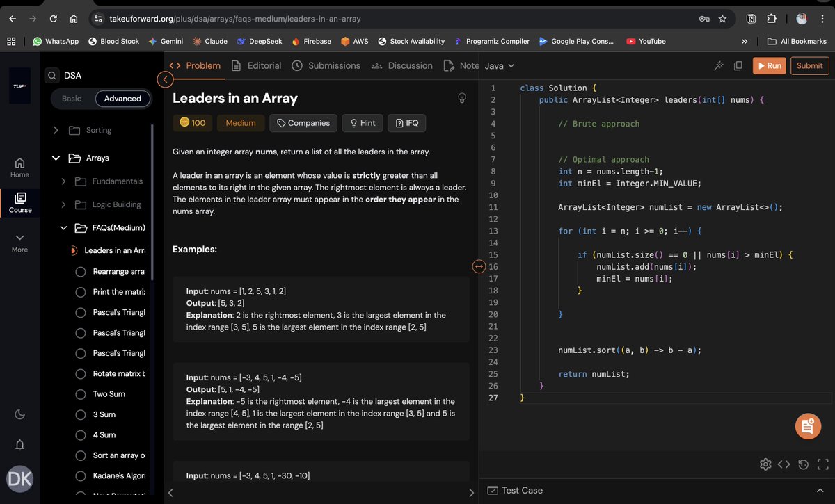Click the DSA search field
835x504 pixels.
[98, 76]
